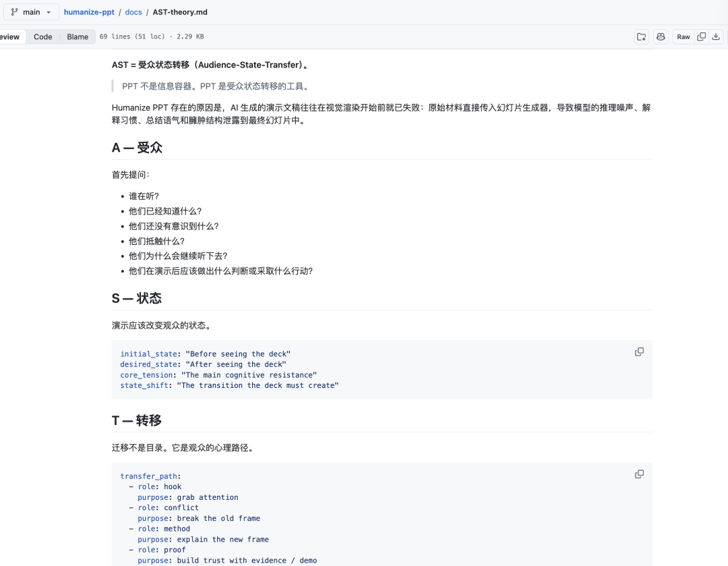Click the AST-theory.md file name in breadcrumb

180,12
